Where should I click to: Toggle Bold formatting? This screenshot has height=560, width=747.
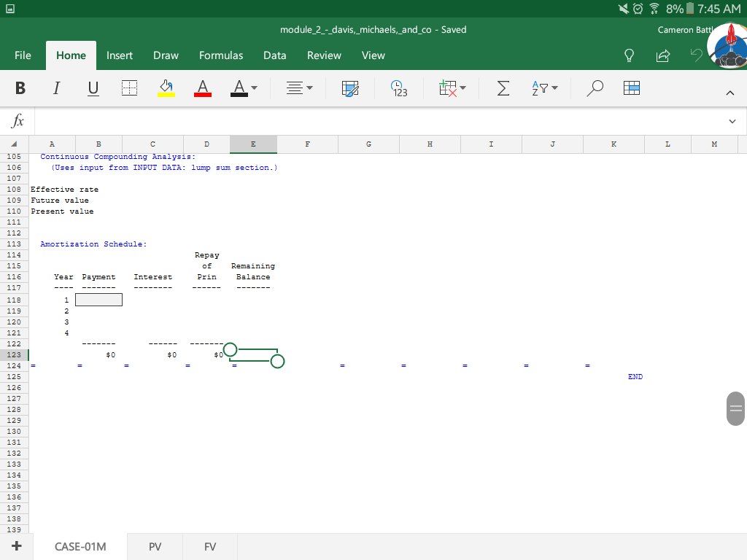point(20,88)
